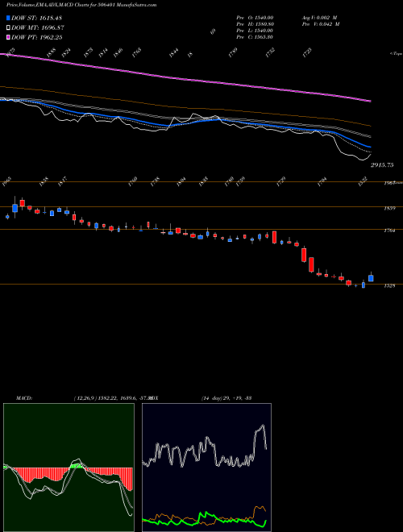The width and height of the screenshot is (403, 532).
Task: Click the blue DOW ST legend swatch
Action: click(x=8, y=18)
